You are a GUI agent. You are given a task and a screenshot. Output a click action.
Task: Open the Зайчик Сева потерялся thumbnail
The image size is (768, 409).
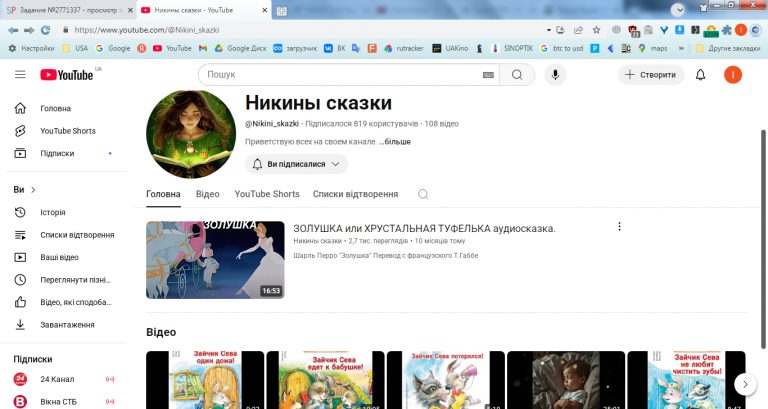(446, 380)
